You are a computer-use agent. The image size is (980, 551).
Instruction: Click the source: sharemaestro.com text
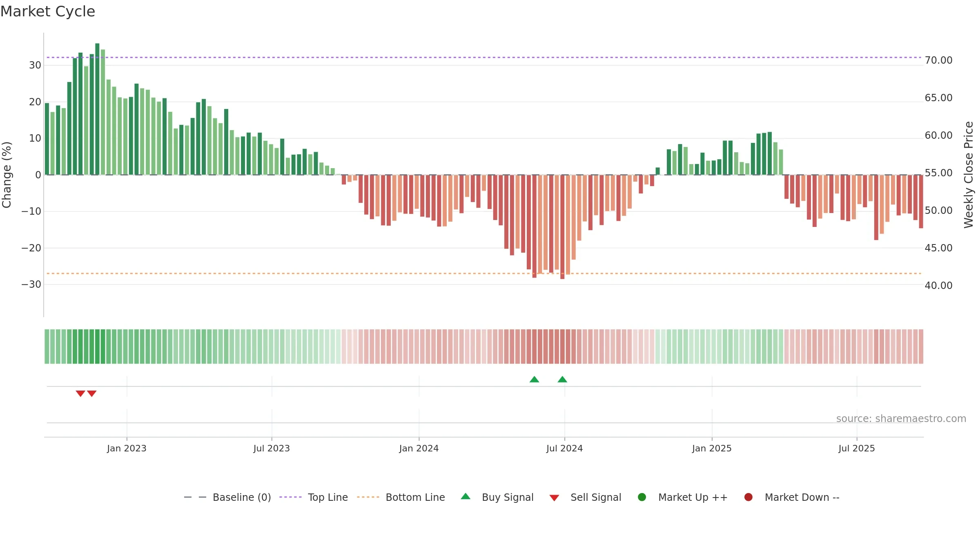901,419
